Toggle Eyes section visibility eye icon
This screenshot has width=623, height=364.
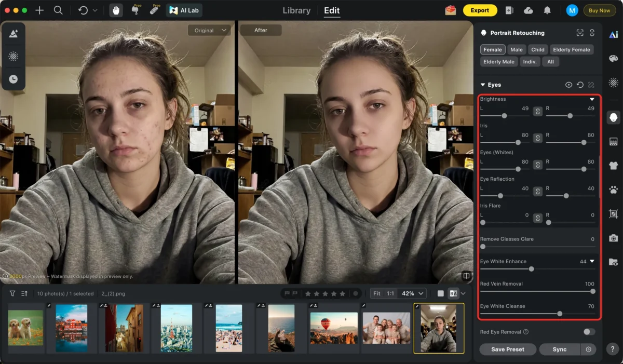tap(568, 85)
